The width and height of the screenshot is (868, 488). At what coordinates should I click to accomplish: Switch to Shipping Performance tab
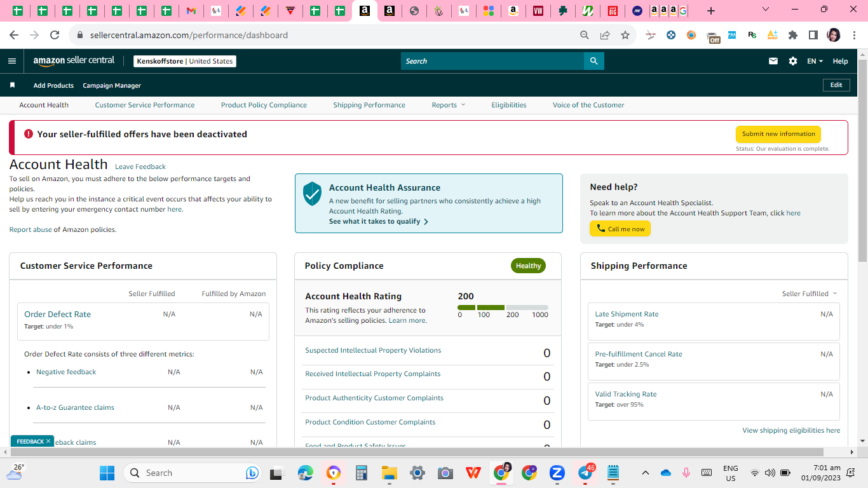[369, 105]
